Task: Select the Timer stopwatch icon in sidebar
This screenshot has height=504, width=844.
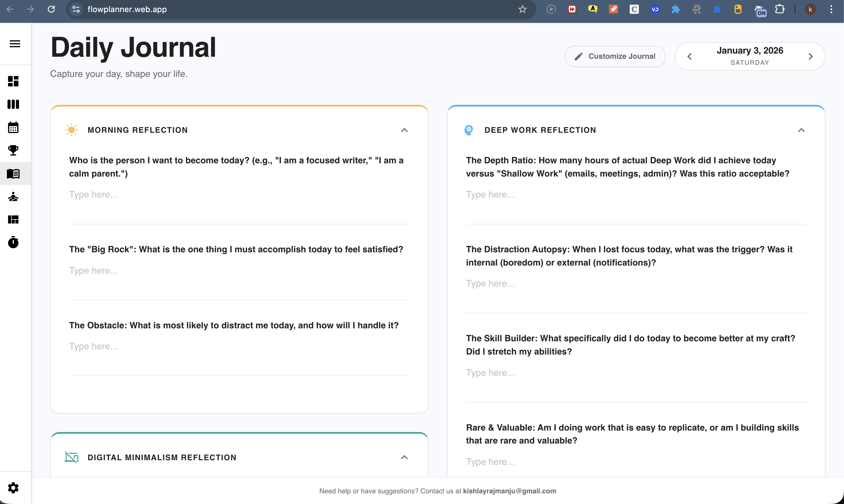Action: [13, 242]
